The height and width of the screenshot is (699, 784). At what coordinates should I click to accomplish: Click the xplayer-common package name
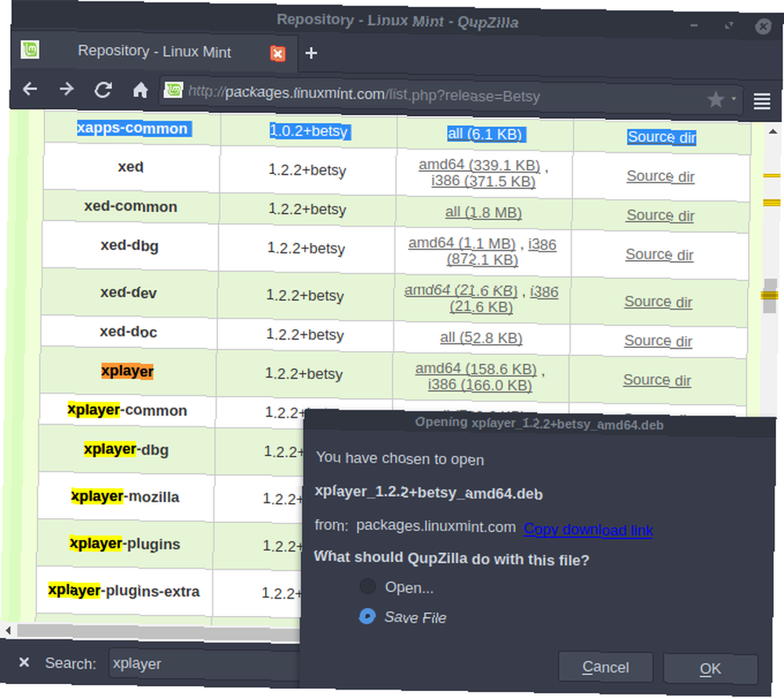click(128, 410)
